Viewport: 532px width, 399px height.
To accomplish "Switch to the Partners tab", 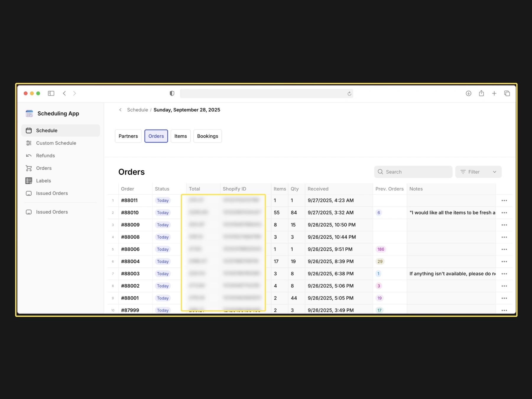I will pyautogui.click(x=128, y=136).
